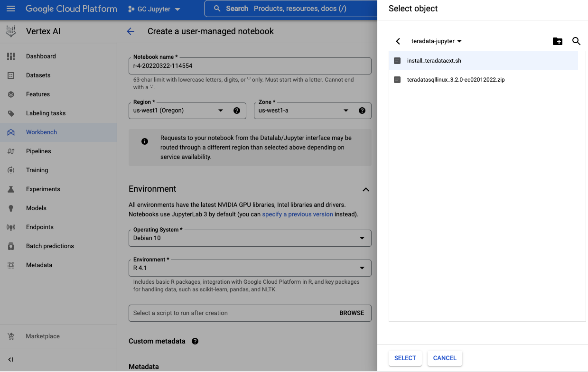The height and width of the screenshot is (372, 588).
Task: Select the Experiments beaker icon
Action: coord(11,189)
